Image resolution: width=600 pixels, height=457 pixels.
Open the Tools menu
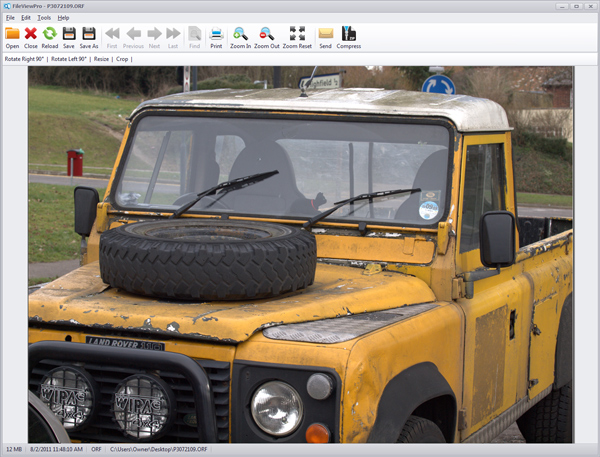(44, 18)
